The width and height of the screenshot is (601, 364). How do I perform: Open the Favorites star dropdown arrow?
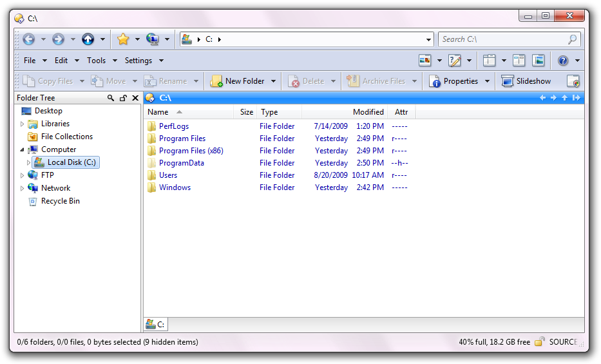(x=137, y=39)
